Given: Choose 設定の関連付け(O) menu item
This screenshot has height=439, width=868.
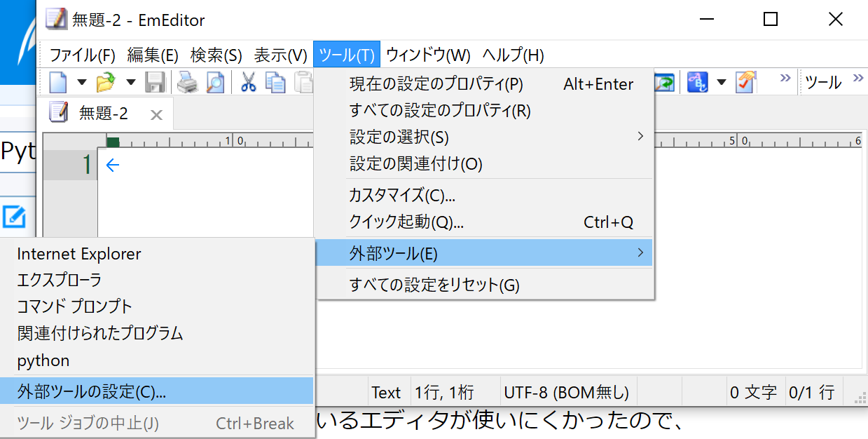Looking at the screenshot, I should pos(485,164).
